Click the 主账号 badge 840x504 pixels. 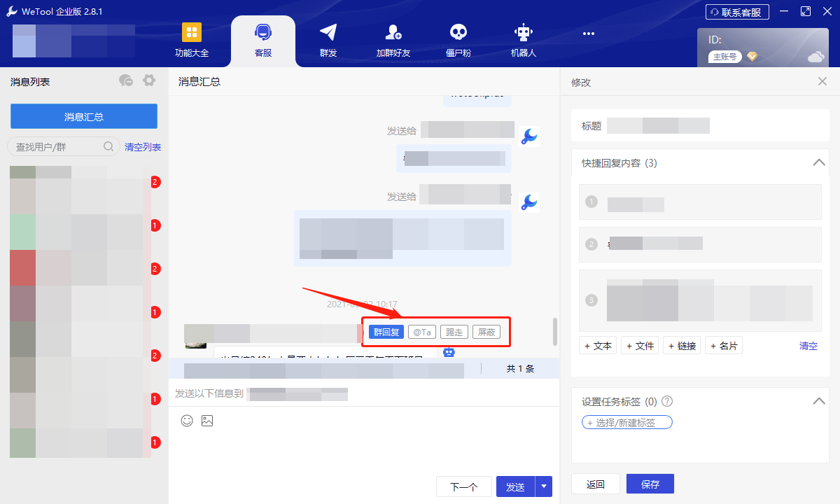(x=724, y=57)
